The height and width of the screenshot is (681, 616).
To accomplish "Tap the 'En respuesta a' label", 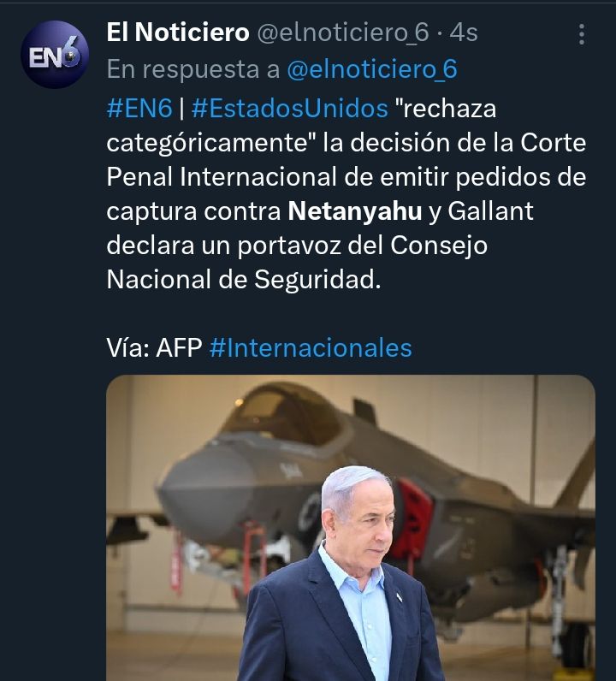I will 193,69.
